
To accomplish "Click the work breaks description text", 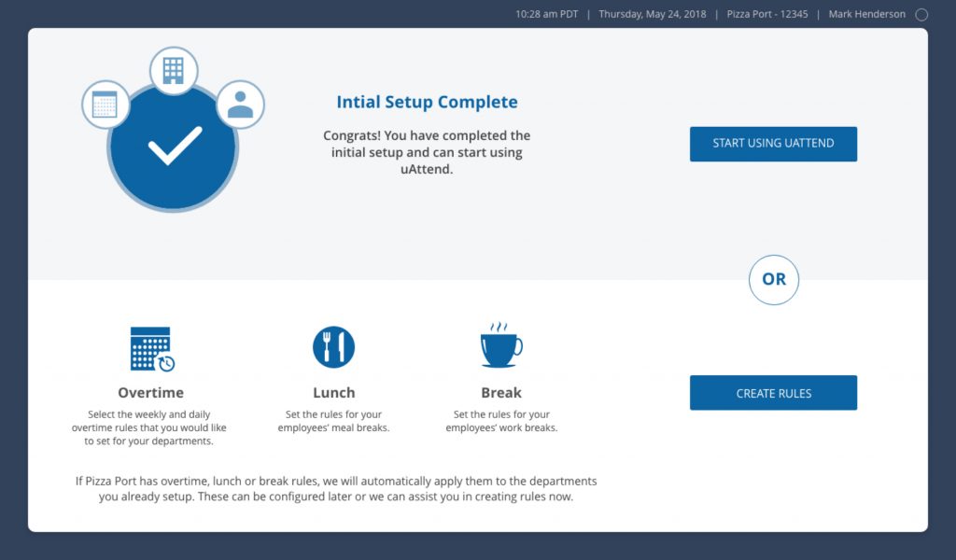I will (x=501, y=421).
